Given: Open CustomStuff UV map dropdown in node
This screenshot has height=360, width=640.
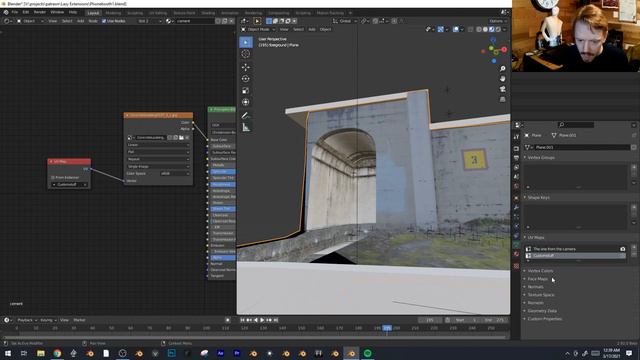Looking at the screenshot, I should tap(69, 184).
